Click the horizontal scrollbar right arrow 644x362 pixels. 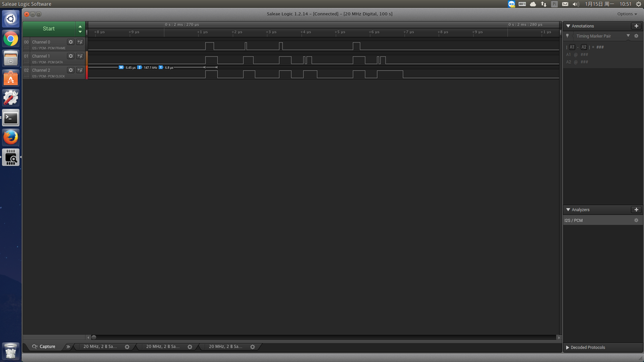coord(558,338)
